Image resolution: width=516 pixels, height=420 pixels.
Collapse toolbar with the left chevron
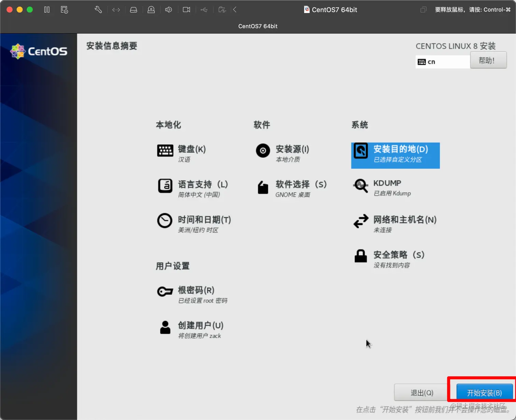235,10
